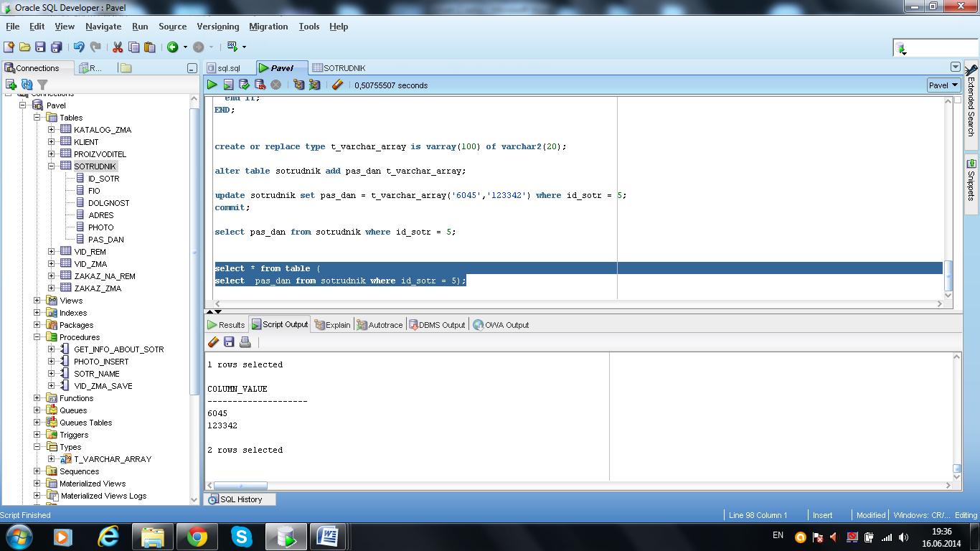This screenshot has height=551, width=980.
Task: Switch to the Results output tab
Action: [x=226, y=325]
